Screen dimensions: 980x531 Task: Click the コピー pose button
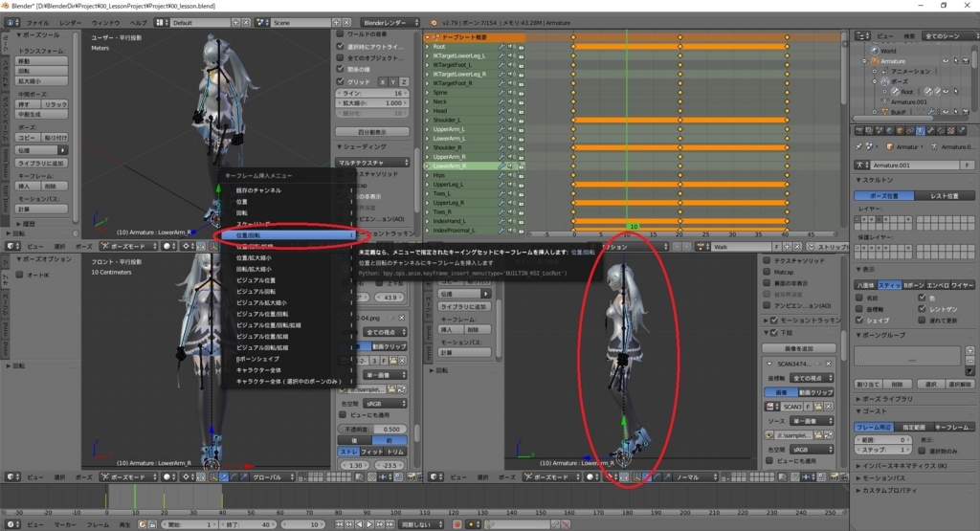28,138
